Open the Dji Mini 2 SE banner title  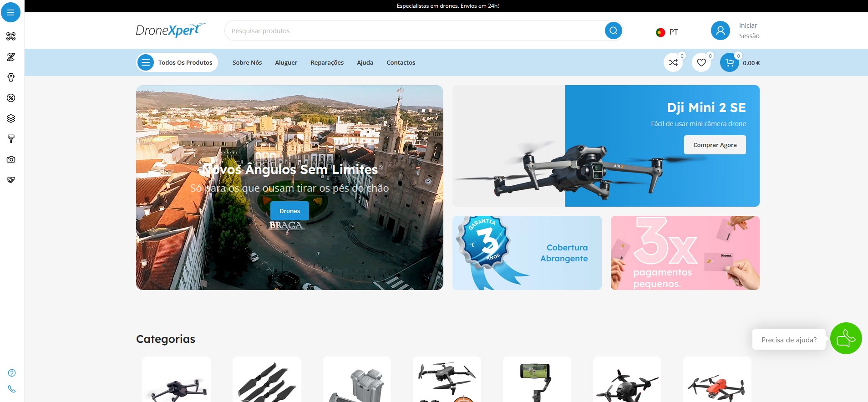706,107
